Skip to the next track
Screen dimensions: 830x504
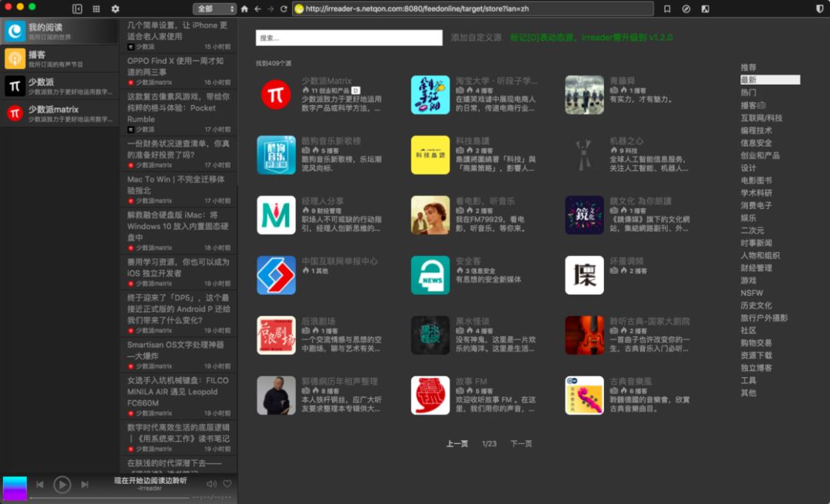point(85,485)
